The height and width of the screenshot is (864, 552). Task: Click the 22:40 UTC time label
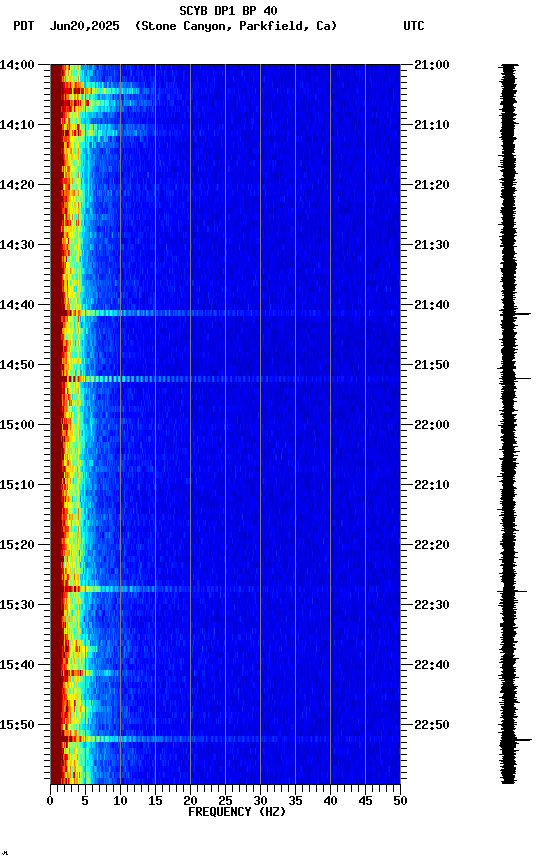coord(432,666)
